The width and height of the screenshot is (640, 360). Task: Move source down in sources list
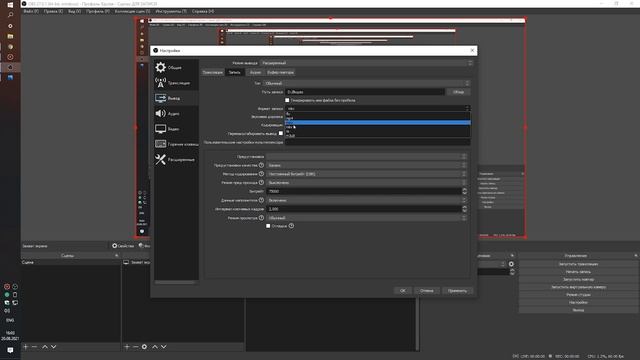(164, 347)
